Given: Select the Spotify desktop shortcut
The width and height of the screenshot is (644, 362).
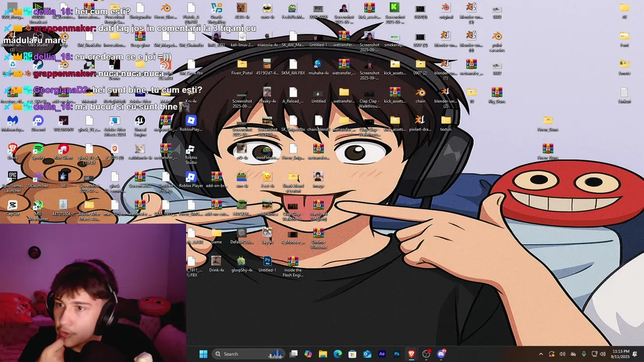Looking at the screenshot, I should 38,152.
